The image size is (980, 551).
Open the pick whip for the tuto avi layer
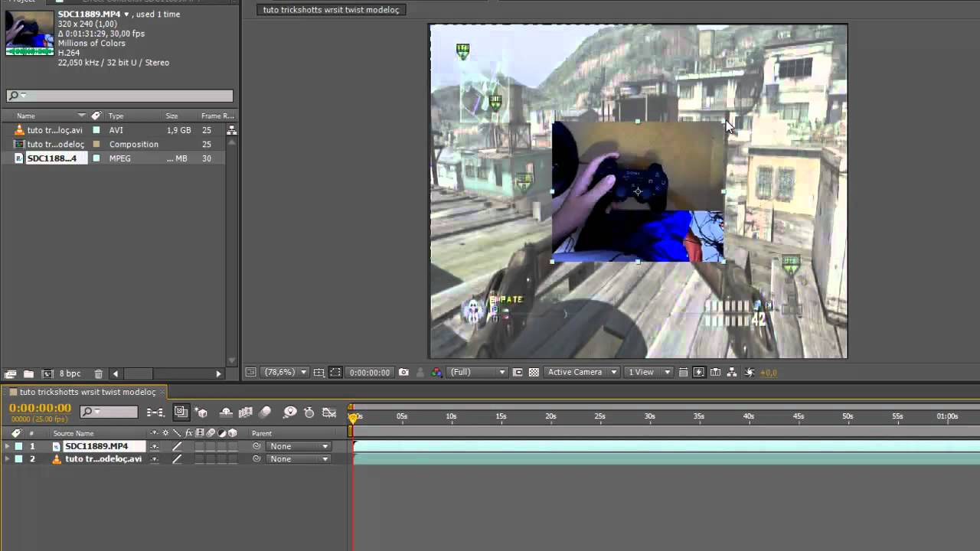click(256, 459)
